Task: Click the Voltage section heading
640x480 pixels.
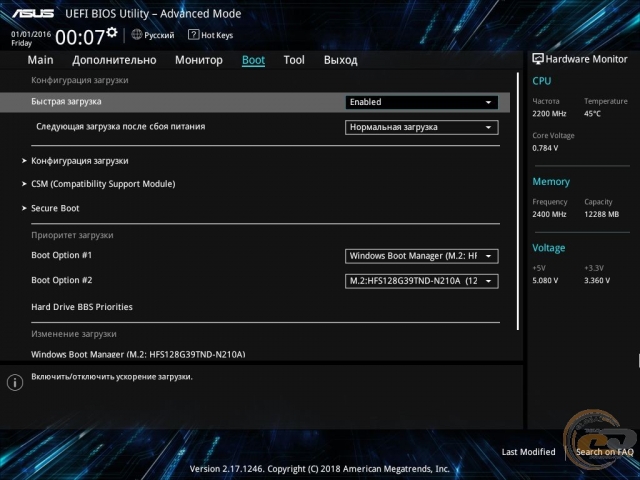Action: pyautogui.click(x=549, y=248)
